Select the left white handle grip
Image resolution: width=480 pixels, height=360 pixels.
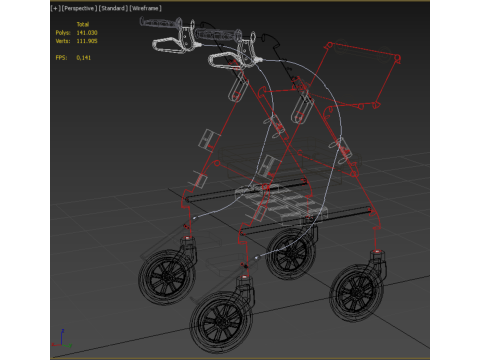(x=161, y=23)
